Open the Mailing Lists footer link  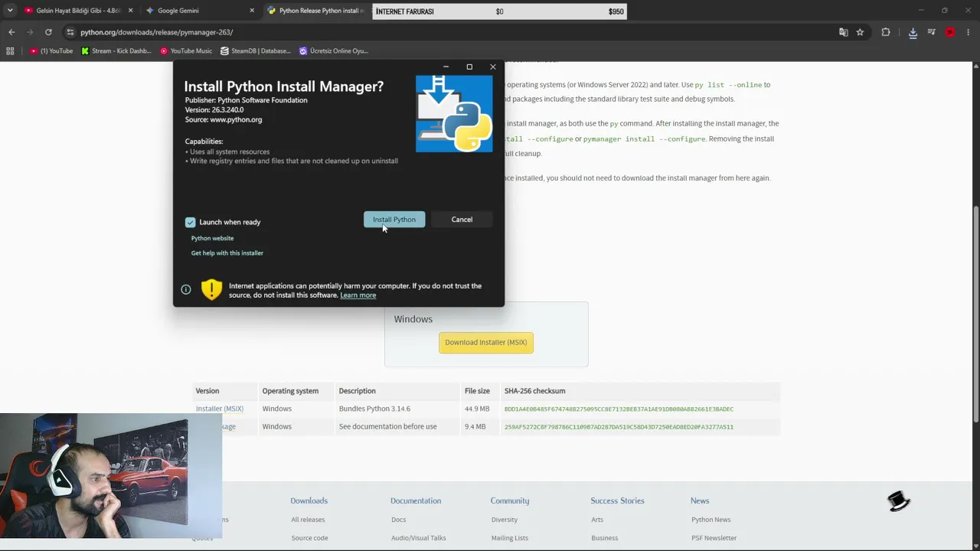point(510,538)
